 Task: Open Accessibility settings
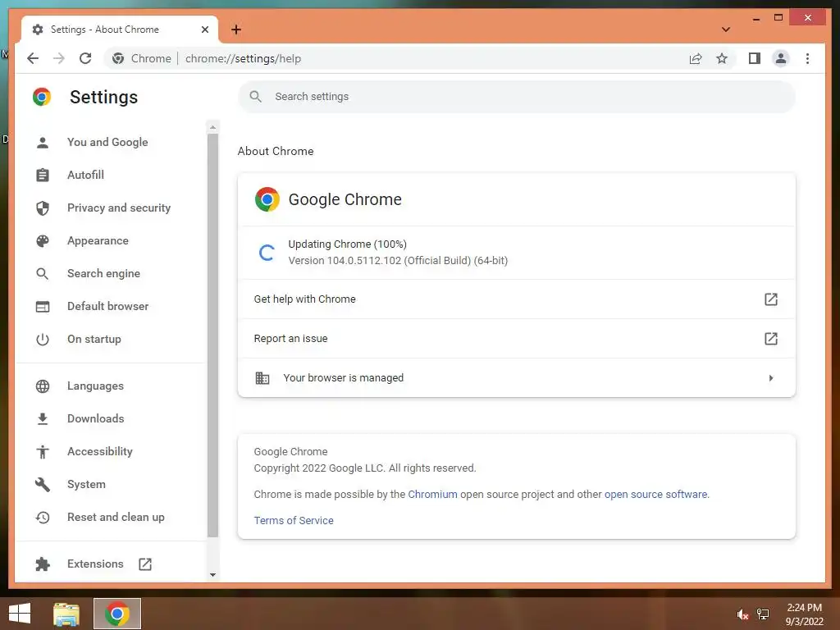[x=100, y=452]
